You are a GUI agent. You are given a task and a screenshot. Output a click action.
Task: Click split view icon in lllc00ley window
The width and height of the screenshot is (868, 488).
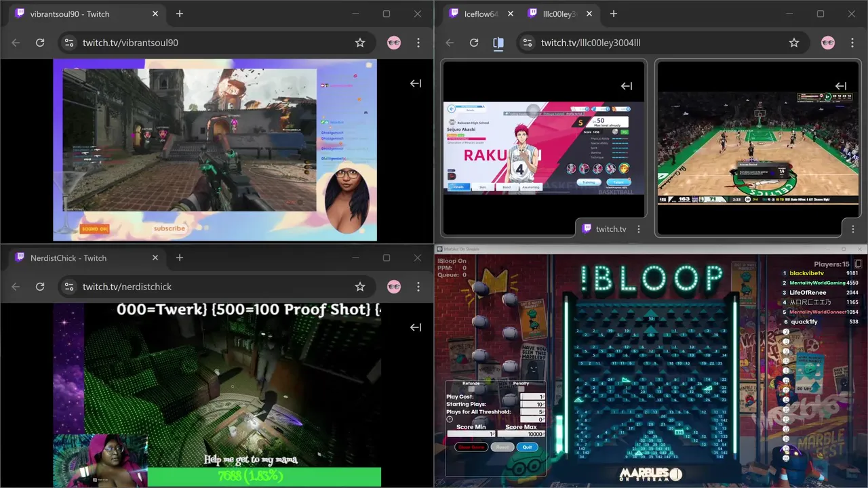point(498,43)
